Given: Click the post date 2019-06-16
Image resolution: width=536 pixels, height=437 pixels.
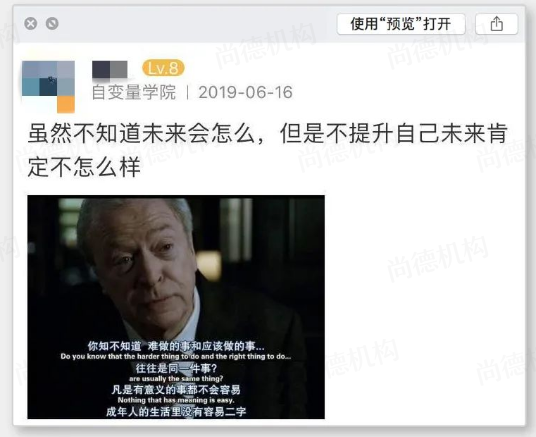Looking at the screenshot, I should 245,92.
